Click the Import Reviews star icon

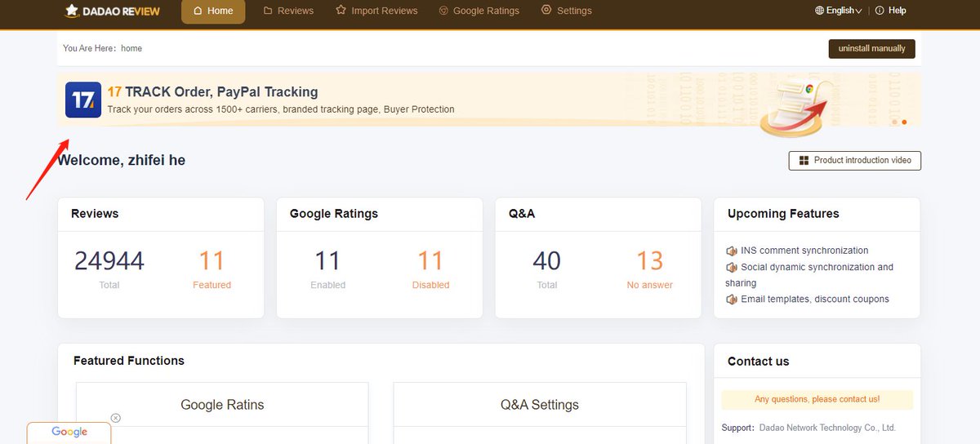[x=341, y=11]
